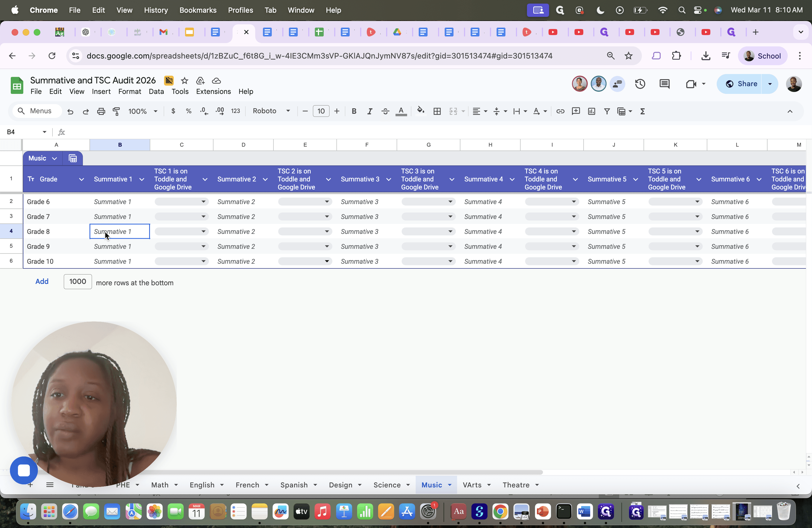Apply strikethrough formatting
Image resolution: width=812 pixels, height=528 pixels.
click(x=386, y=111)
